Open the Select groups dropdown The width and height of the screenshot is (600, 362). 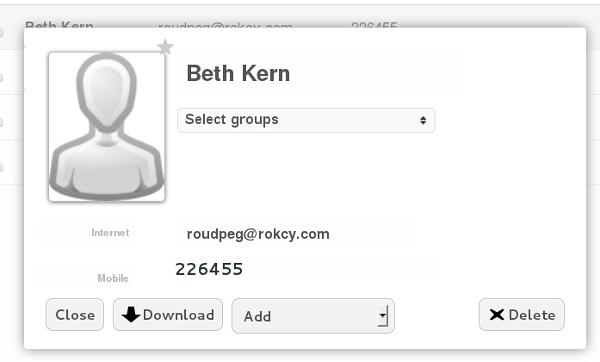(x=306, y=120)
